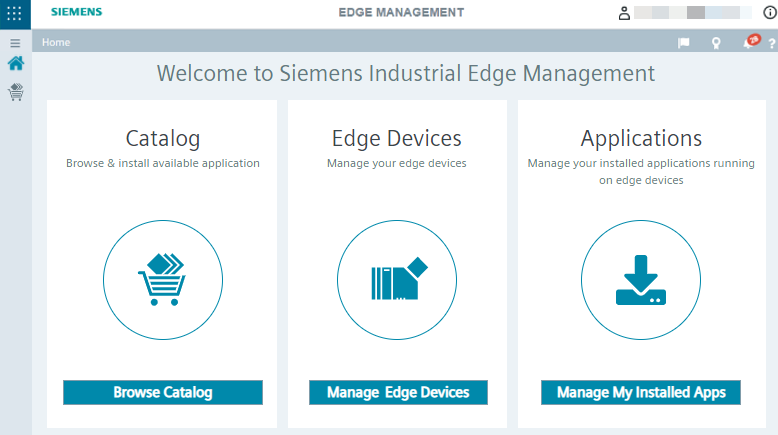The height and width of the screenshot is (435, 778).
Task: Open the app launcher grid icon
Action: 15,14
